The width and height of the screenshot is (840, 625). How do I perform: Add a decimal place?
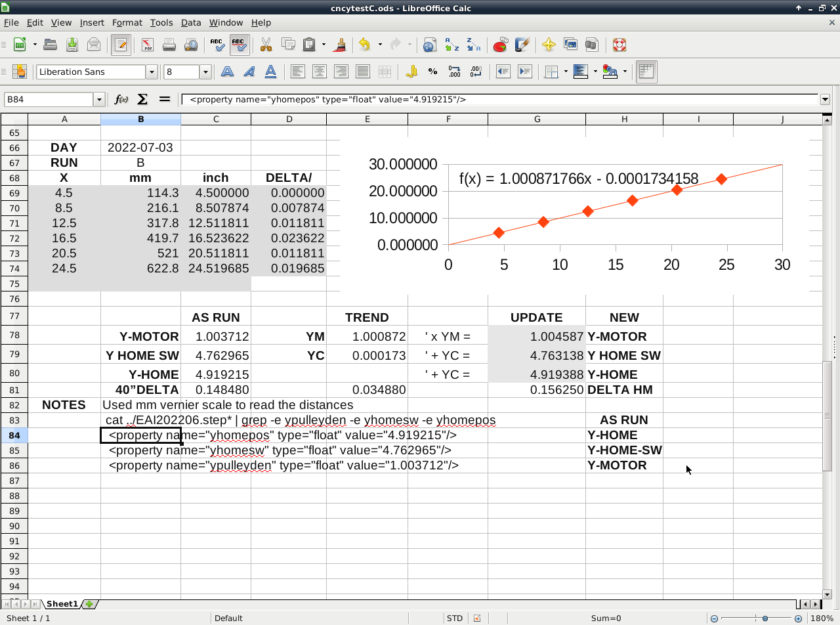click(454, 72)
